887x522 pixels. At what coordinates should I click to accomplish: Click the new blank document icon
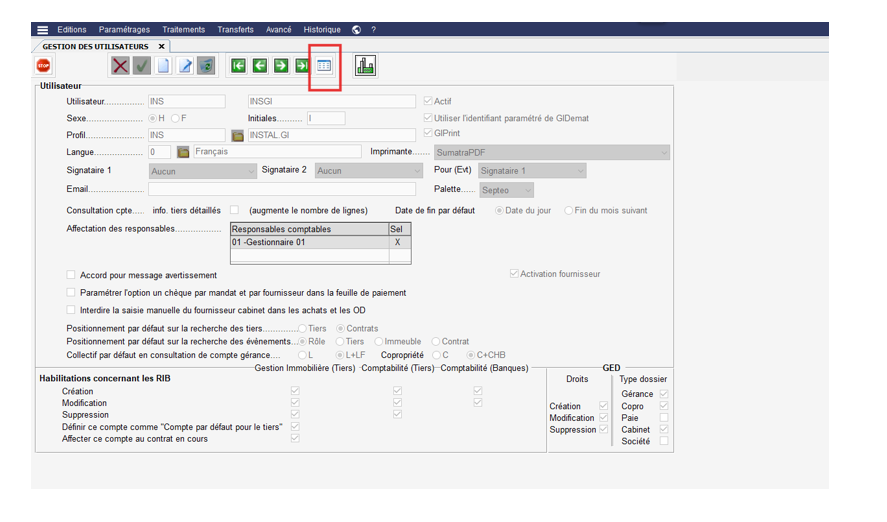(163, 66)
